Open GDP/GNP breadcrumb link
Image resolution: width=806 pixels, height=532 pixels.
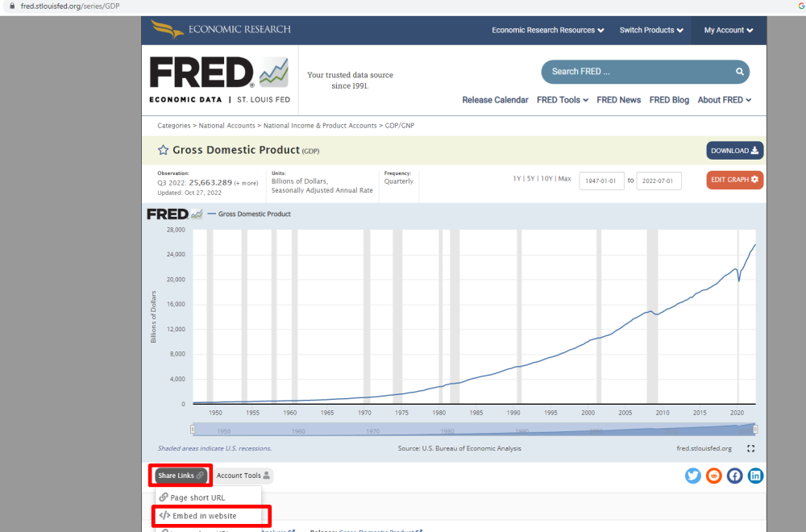click(400, 126)
